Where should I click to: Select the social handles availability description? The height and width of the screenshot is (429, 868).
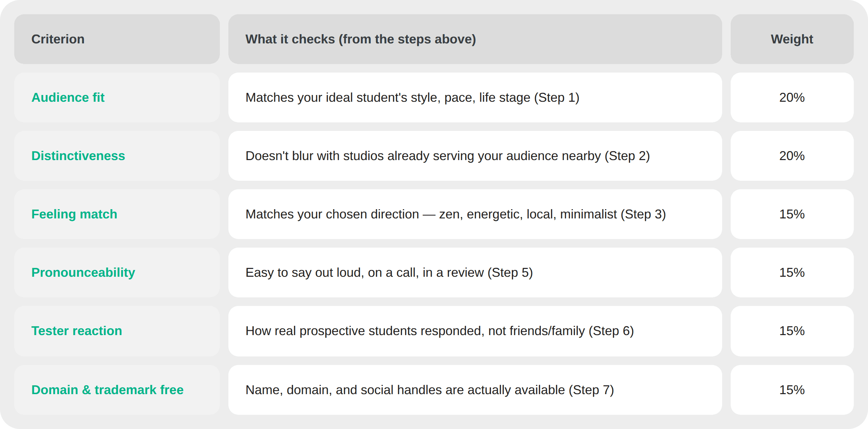point(475,390)
